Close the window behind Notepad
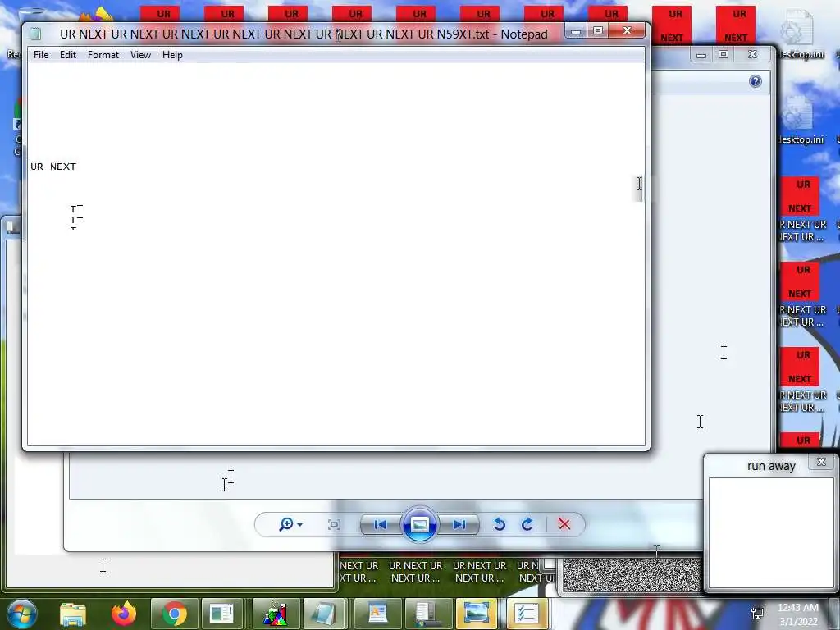 tap(753, 55)
